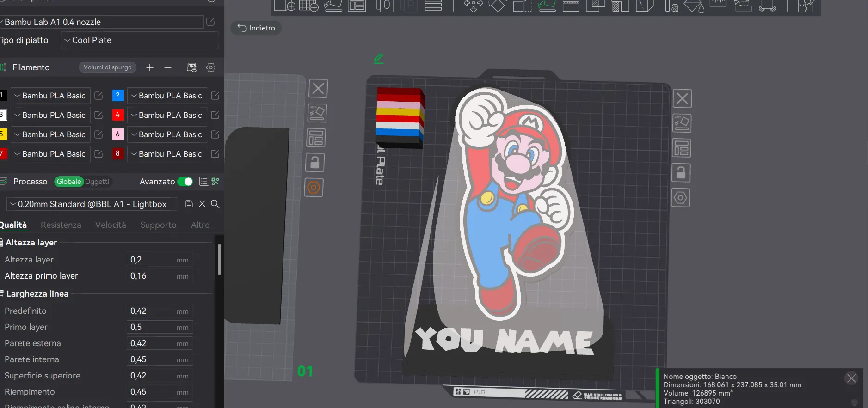Screen dimensions: 868x408
Task: Open filament 1 Bambu PLA Basic dropdown
Action: [x=50, y=96]
